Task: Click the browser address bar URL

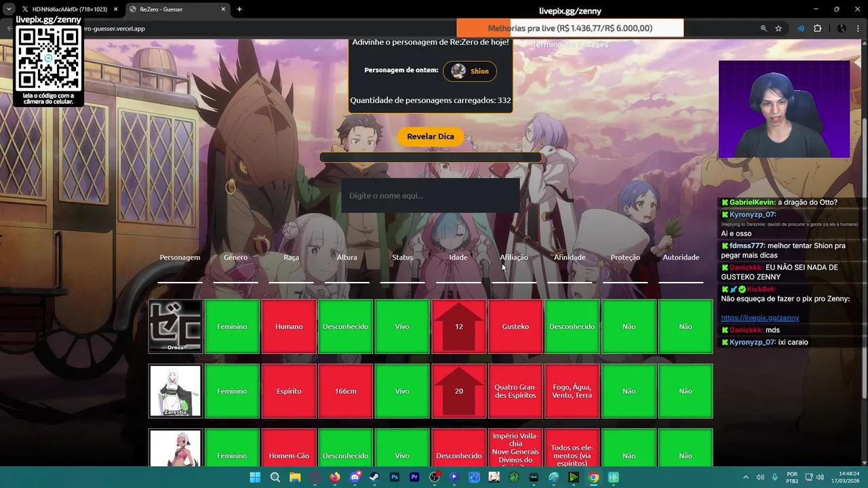Action: 115,28
